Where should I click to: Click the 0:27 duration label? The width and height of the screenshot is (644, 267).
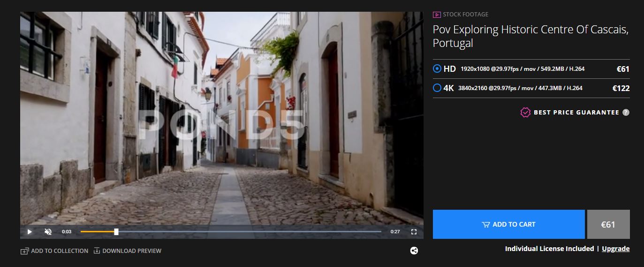point(395,232)
